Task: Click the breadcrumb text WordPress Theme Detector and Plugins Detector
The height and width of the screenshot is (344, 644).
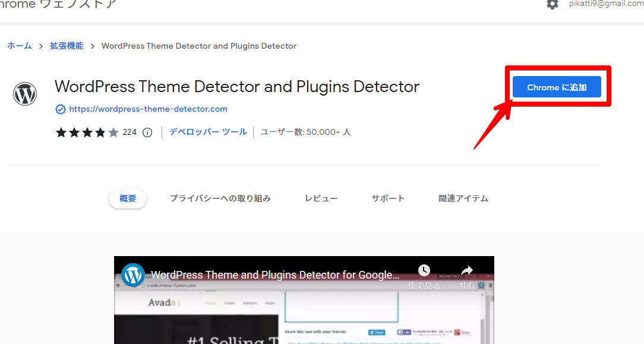Action: [x=199, y=46]
